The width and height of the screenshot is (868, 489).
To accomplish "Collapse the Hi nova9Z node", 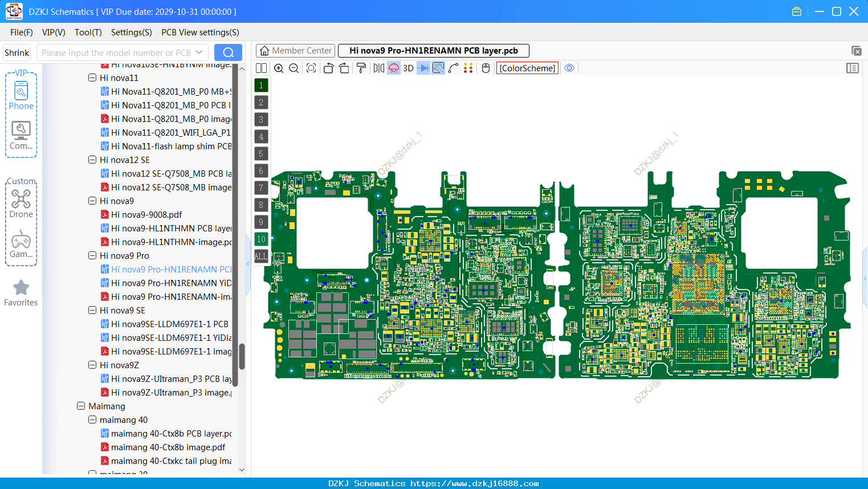I will (92, 365).
